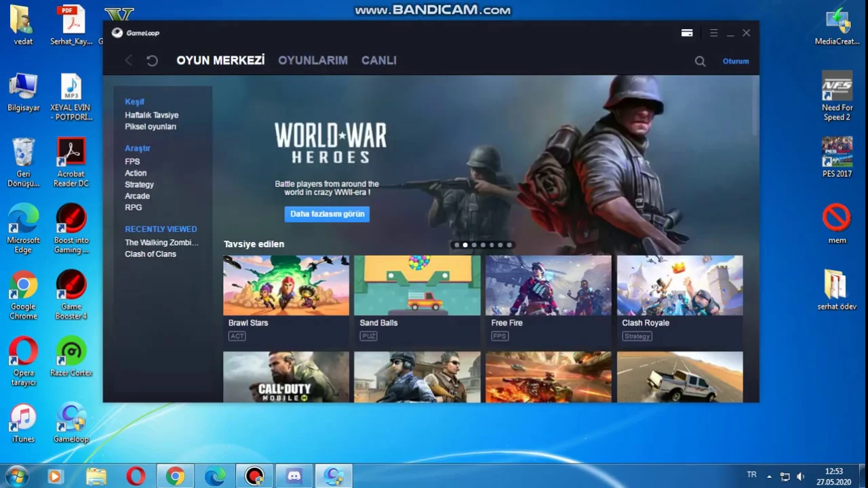Open iTunes desktop icon
The image size is (868, 488).
(x=23, y=424)
